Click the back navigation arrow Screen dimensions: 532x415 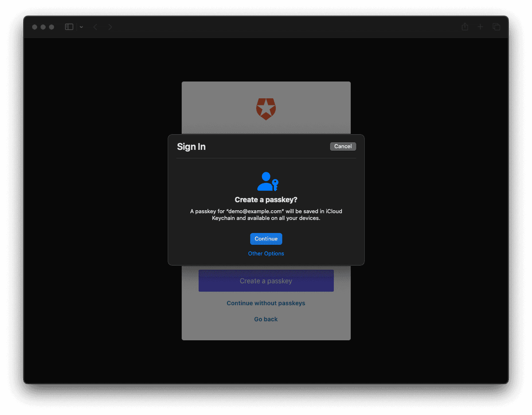pos(95,27)
